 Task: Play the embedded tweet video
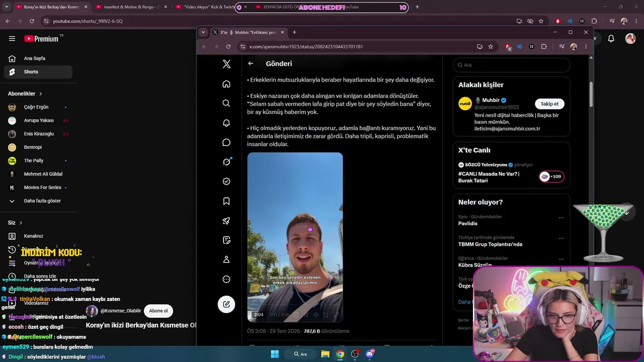click(295, 237)
